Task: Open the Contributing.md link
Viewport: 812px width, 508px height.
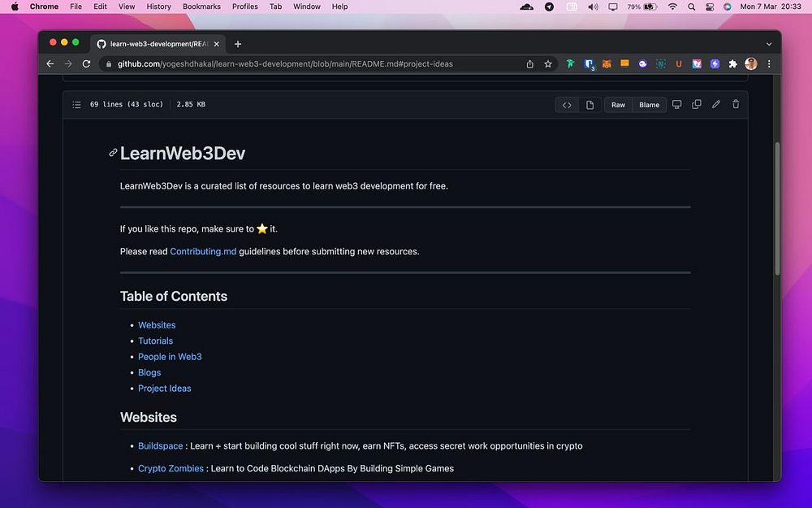Action: pos(203,251)
